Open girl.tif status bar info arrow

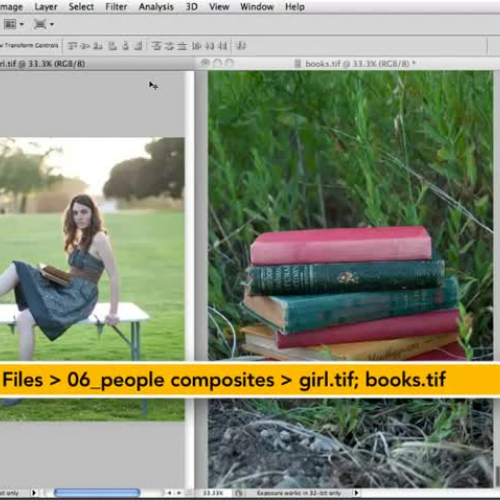click(34, 493)
